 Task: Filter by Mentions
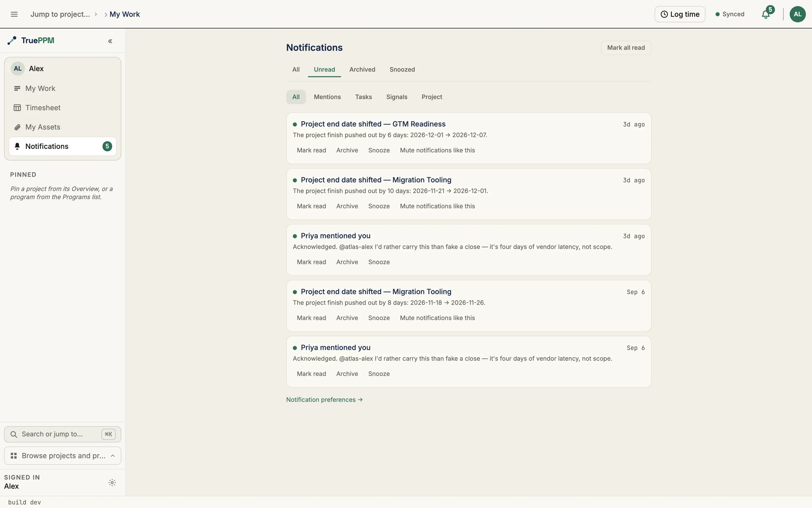(327, 97)
